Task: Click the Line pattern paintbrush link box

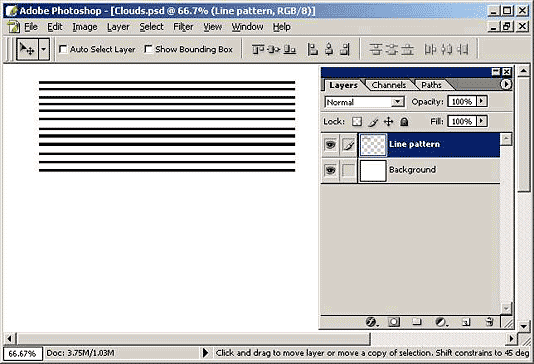Action: tap(348, 145)
